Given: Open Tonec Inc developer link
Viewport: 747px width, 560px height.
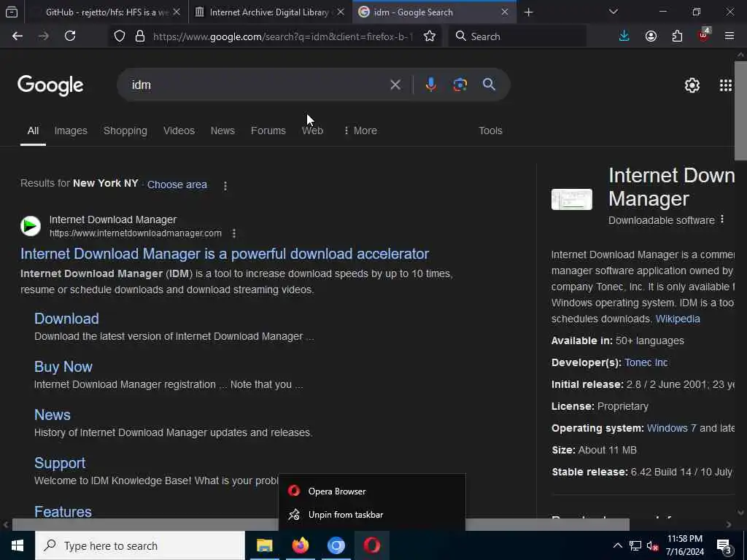Looking at the screenshot, I should [646, 363].
